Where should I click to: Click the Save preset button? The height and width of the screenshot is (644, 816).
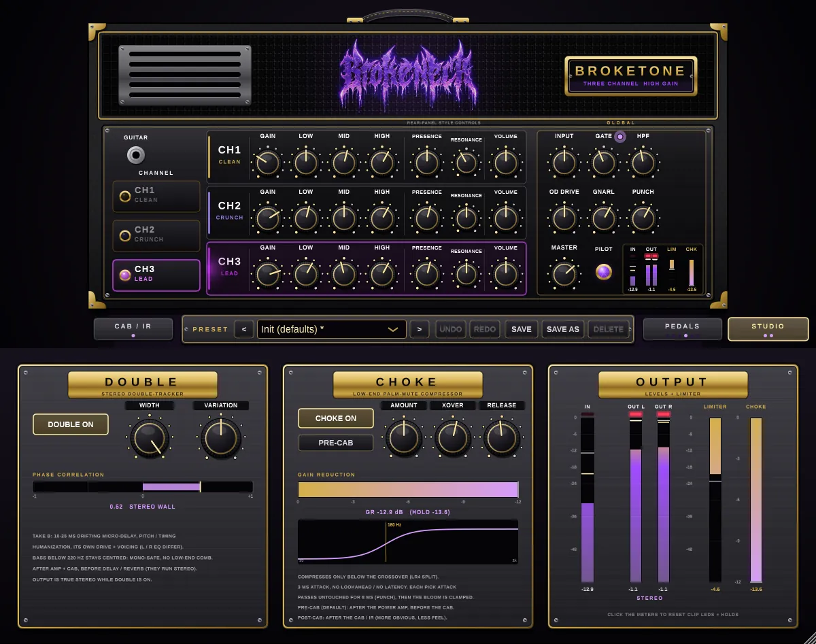coord(522,329)
